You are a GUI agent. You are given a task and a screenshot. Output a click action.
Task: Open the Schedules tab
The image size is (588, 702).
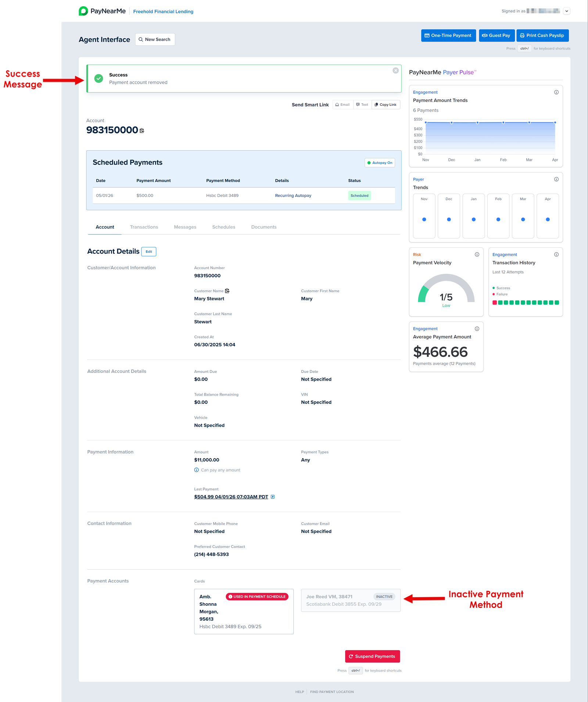223,227
